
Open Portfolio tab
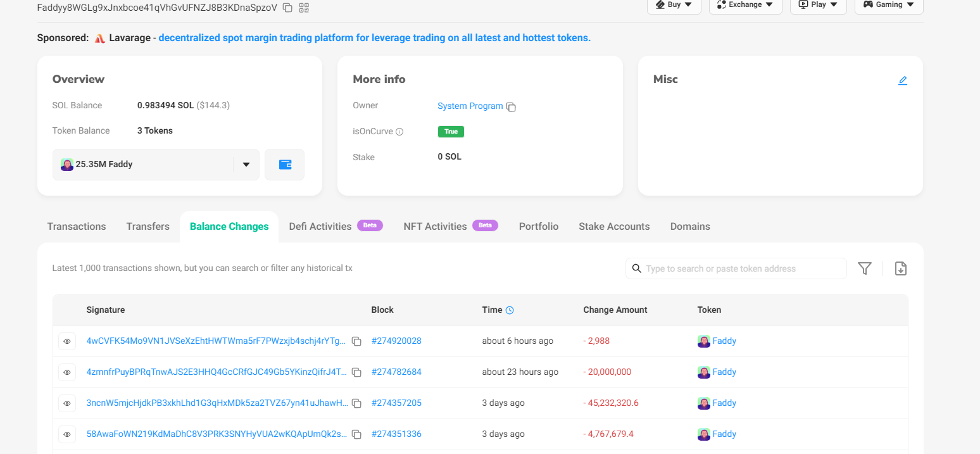click(539, 227)
